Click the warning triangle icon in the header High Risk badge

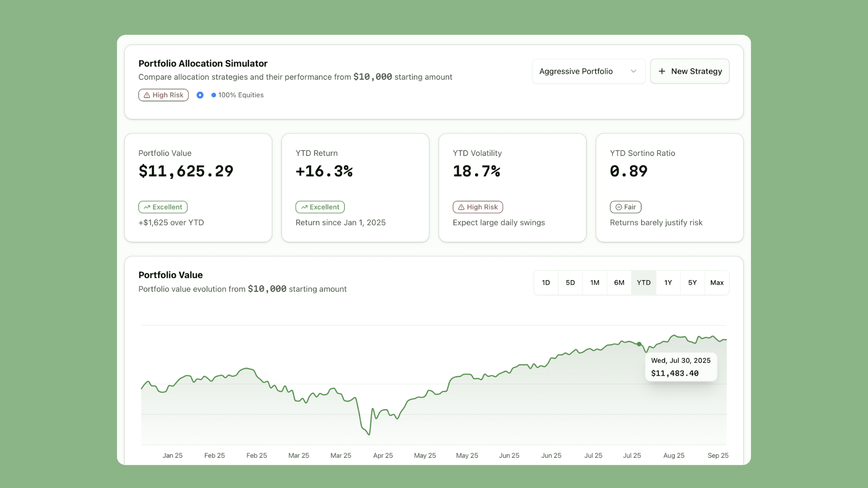[147, 95]
